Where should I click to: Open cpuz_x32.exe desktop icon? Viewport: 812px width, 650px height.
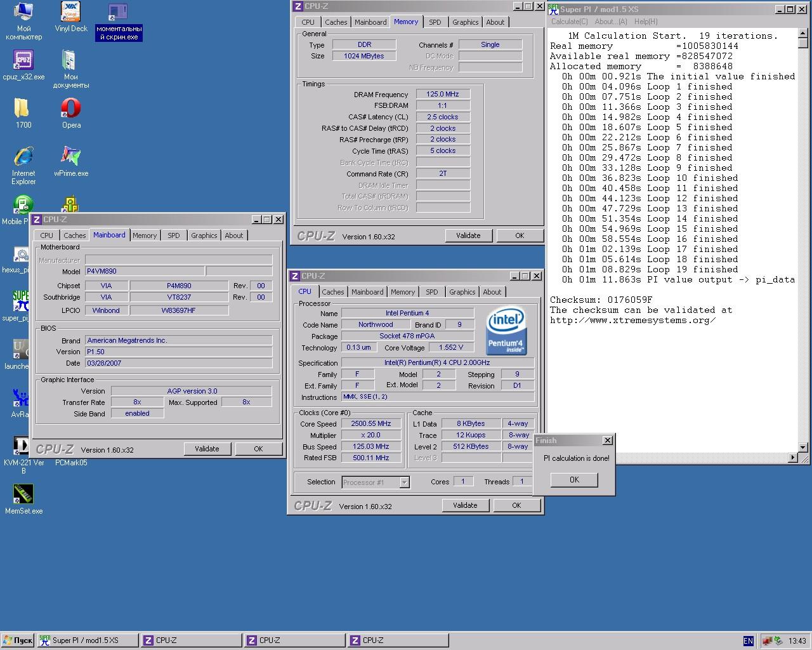tap(23, 65)
